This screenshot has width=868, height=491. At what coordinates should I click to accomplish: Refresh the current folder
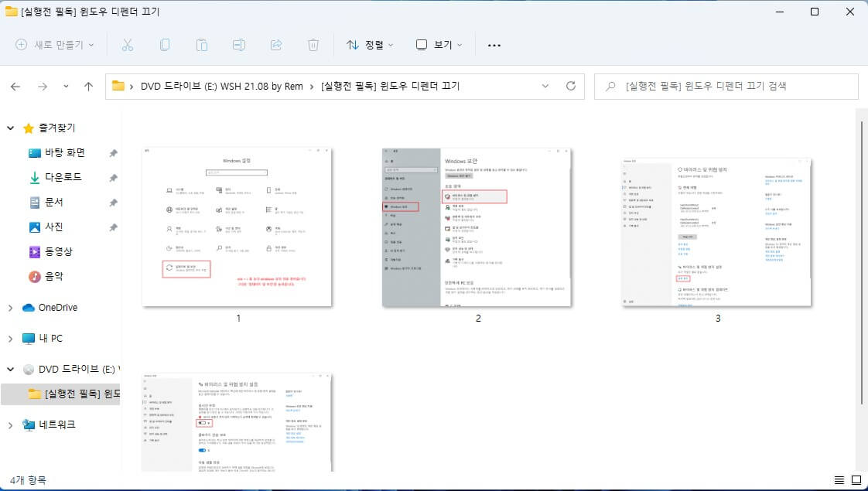(x=571, y=87)
